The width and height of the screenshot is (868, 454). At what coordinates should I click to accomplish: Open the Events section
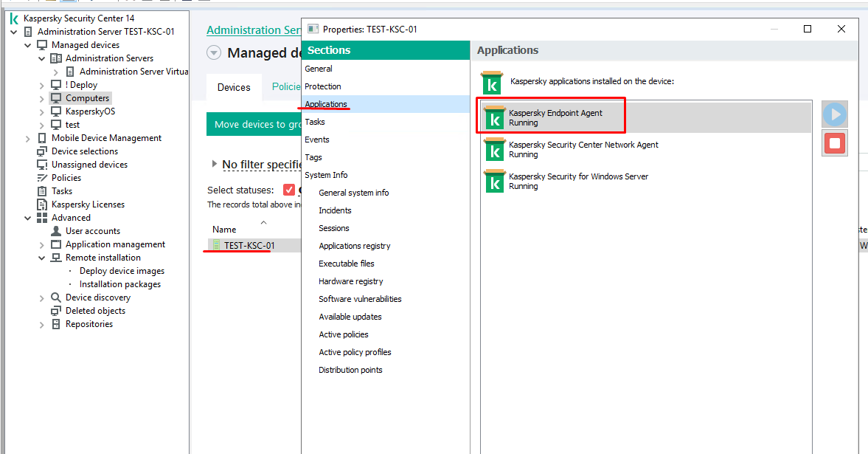[x=386, y=140]
